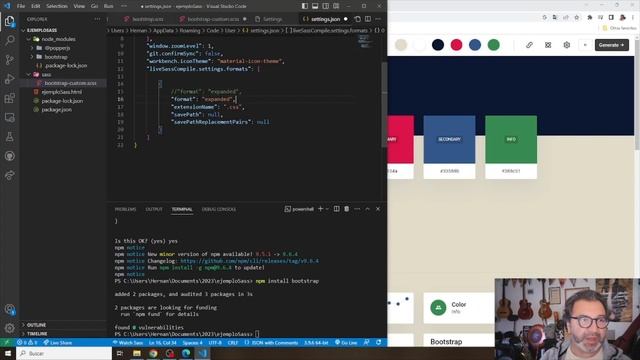Switch to the OUTPUT panel tab
This screenshot has width=640, height=360.
154,209
